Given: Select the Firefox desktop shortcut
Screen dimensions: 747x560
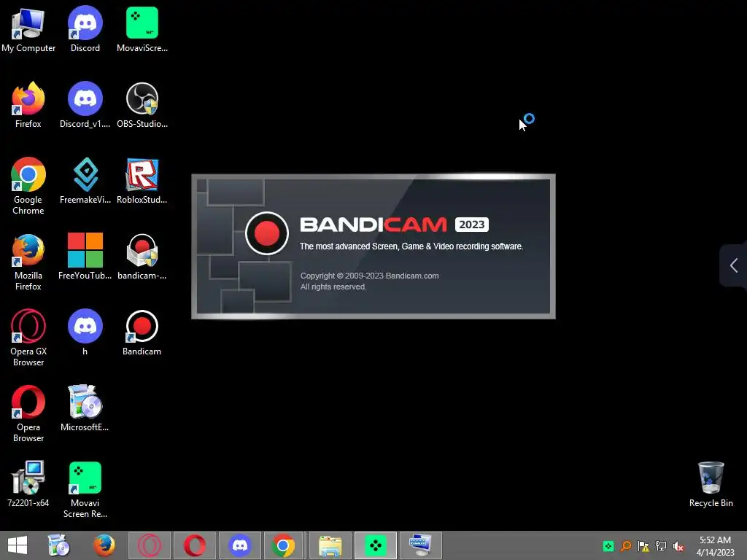Looking at the screenshot, I should pyautogui.click(x=28, y=105).
